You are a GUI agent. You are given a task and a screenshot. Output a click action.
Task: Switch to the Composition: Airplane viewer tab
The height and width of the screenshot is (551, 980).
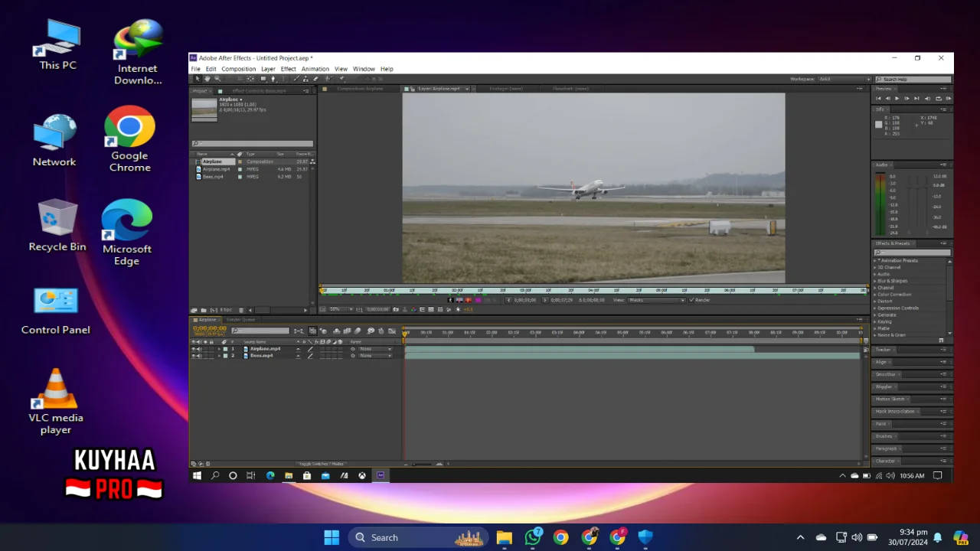pos(360,89)
